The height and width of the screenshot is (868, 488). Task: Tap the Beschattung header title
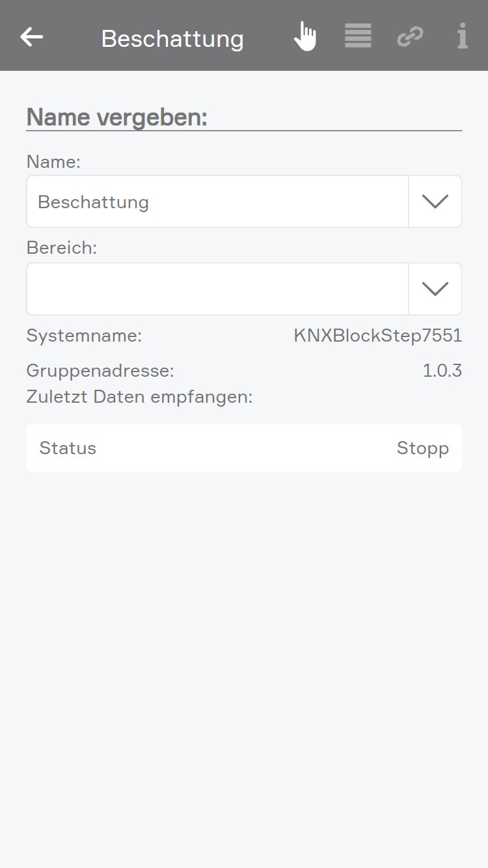(x=172, y=39)
